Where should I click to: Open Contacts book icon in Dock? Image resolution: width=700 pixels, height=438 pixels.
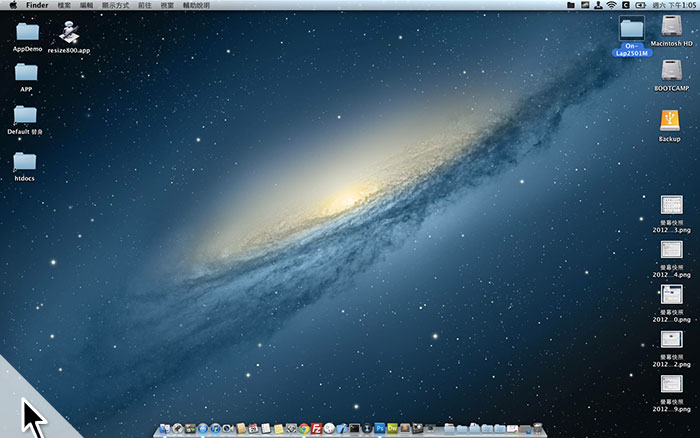click(241, 429)
